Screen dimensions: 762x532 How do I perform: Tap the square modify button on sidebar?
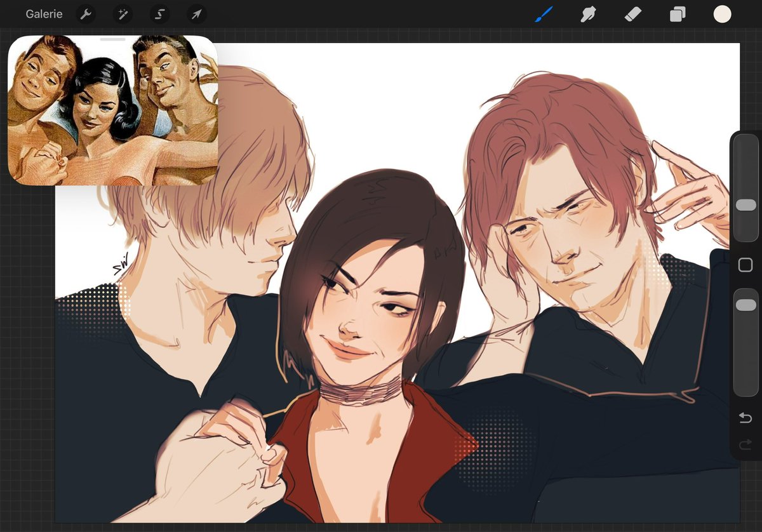[x=745, y=265]
